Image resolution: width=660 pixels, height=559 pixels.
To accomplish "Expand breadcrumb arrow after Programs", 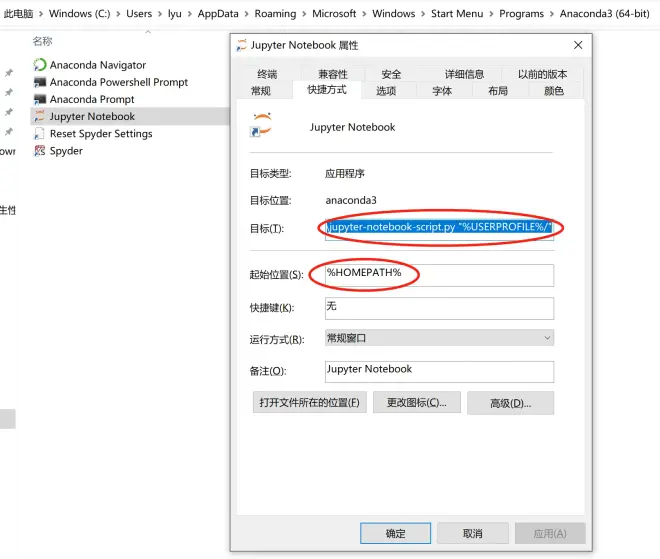I will pos(552,14).
